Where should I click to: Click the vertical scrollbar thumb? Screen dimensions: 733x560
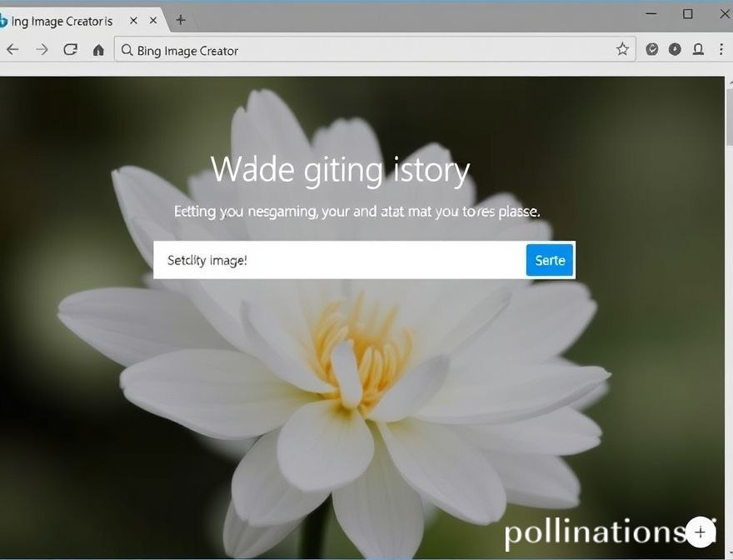(x=730, y=116)
